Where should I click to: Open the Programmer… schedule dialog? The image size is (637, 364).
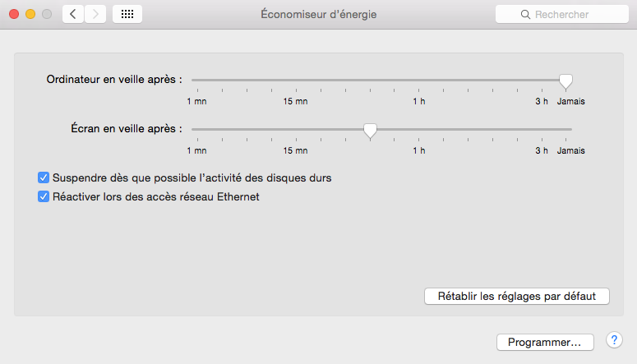pyautogui.click(x=545, y=342)
